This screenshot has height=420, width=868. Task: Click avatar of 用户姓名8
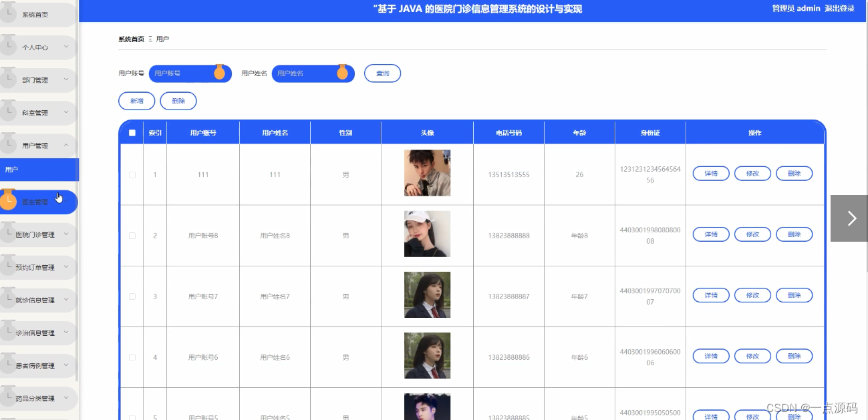pos(427,234)
